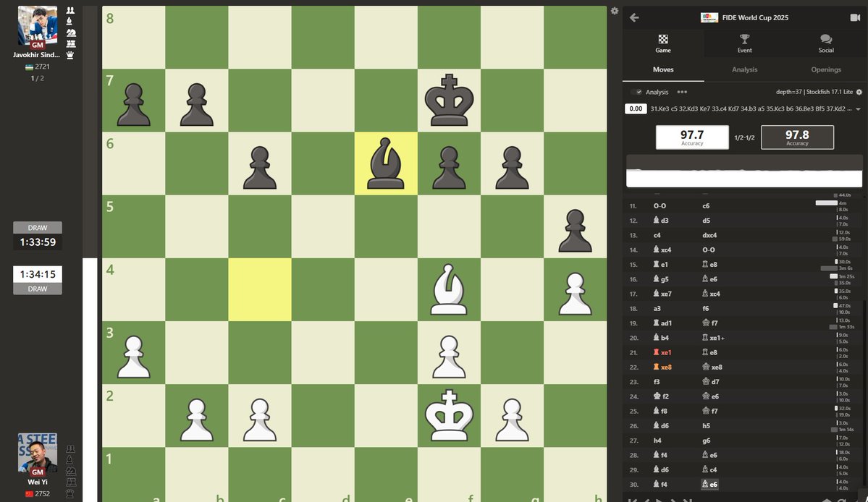This screenshot has height=502, width=868.
Task: Switch to the Openings tab
Action: click(825, 69)
